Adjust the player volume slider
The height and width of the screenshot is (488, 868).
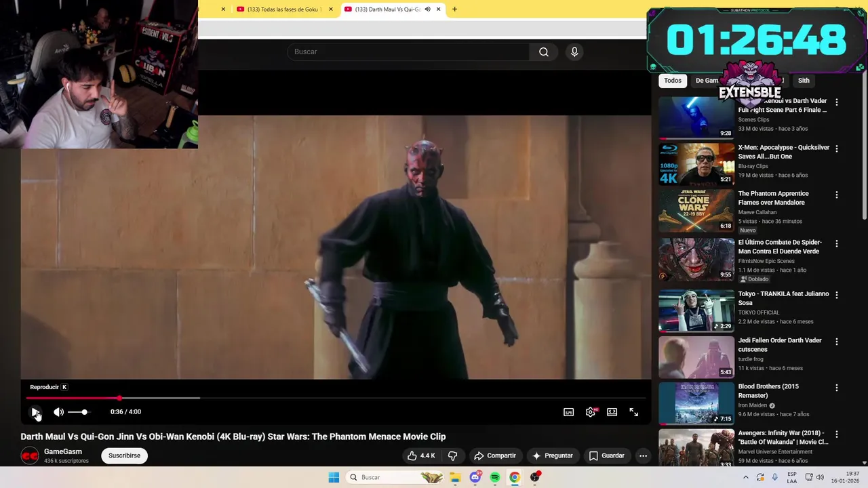click(x=77, y=412)
